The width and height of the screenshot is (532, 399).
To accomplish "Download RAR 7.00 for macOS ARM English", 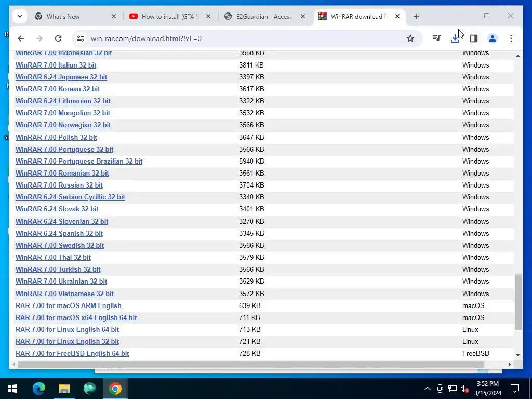I will (x=68, y=305).
